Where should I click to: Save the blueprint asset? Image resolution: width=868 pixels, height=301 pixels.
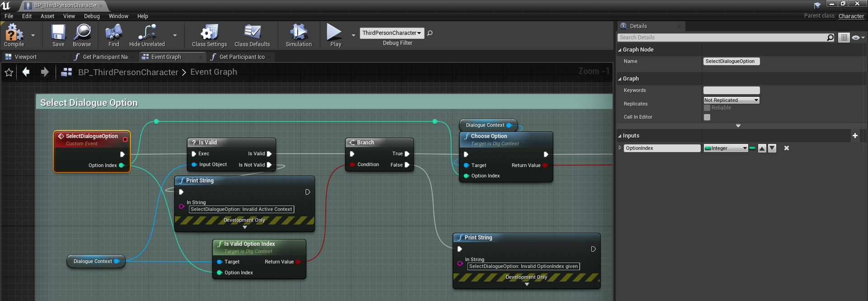tap(58, 35)
